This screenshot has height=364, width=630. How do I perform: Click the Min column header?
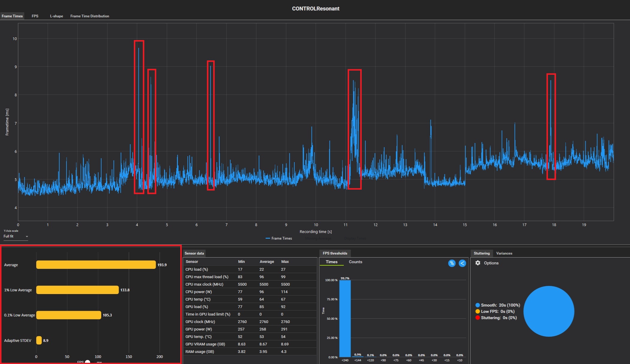(241, 261)
